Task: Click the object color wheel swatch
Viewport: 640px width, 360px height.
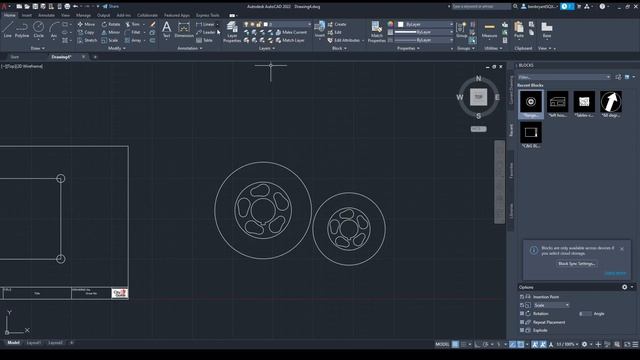Action: (391, 24)
